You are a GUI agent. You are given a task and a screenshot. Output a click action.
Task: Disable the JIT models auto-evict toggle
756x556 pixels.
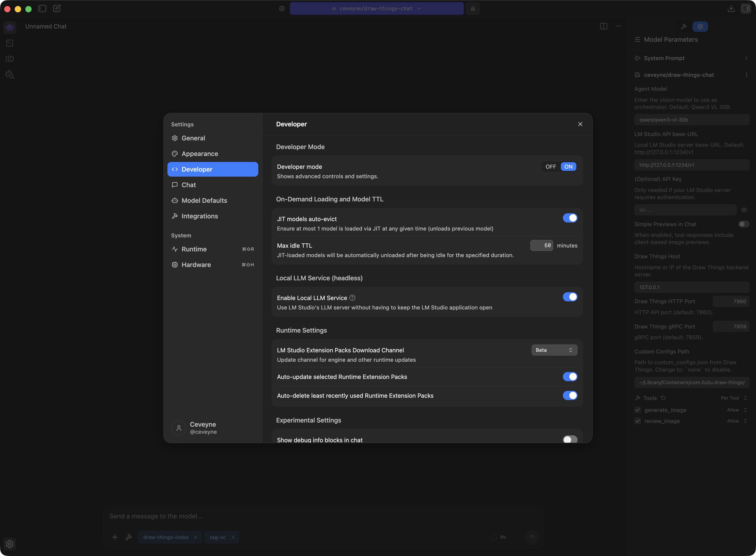click(x=570, y=218)
